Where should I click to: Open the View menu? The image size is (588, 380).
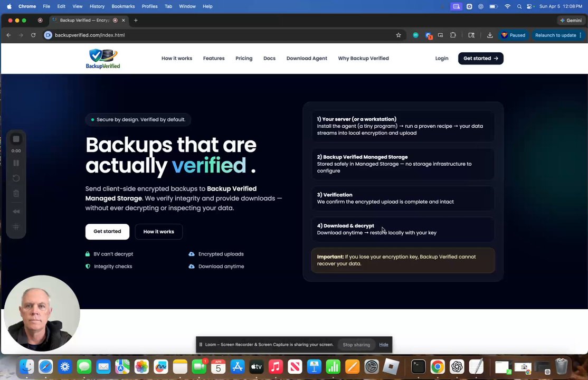pos(77,6)
